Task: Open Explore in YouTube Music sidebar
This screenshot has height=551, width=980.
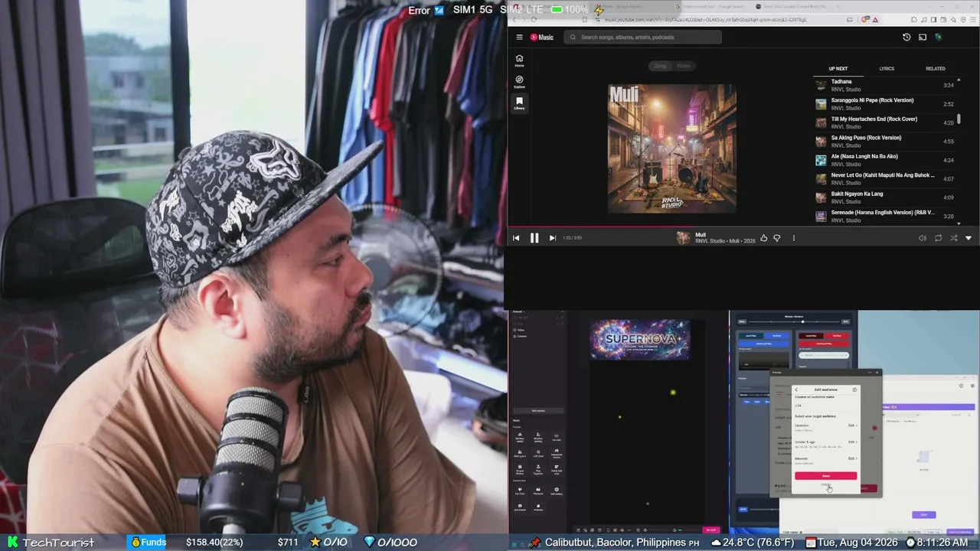Action: (519, 82)
